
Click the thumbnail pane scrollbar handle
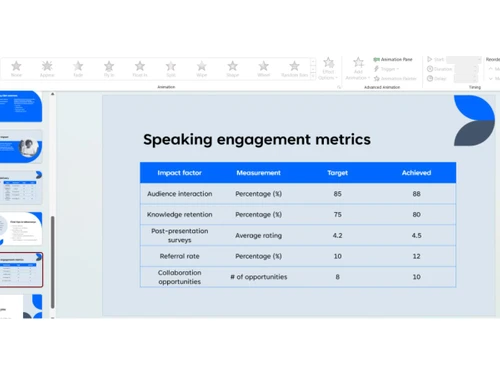[52, 262]
